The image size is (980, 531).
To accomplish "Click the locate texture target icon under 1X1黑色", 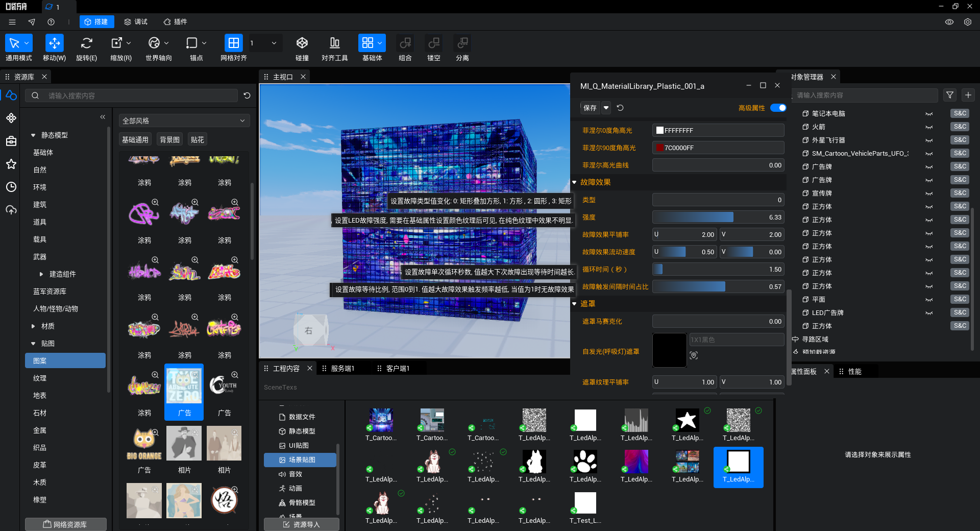I will (x=694, y=355).
